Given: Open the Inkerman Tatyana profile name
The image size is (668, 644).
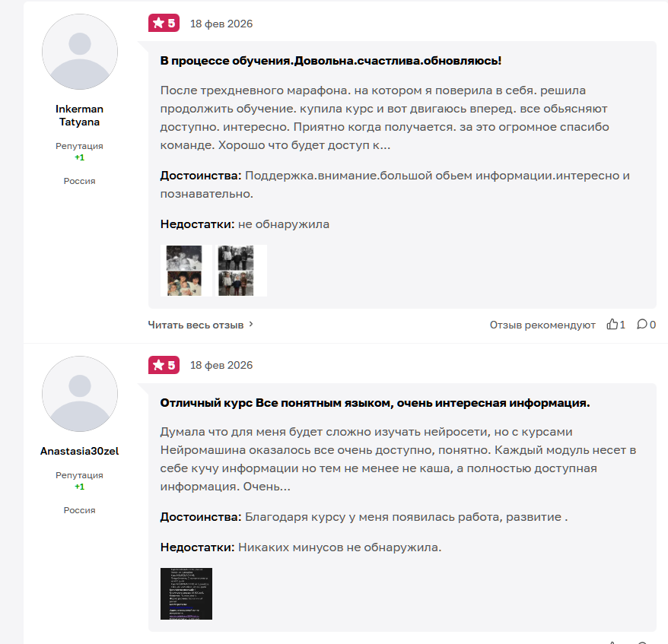Looking at the screenshot, I should click(x=80, y=116).
